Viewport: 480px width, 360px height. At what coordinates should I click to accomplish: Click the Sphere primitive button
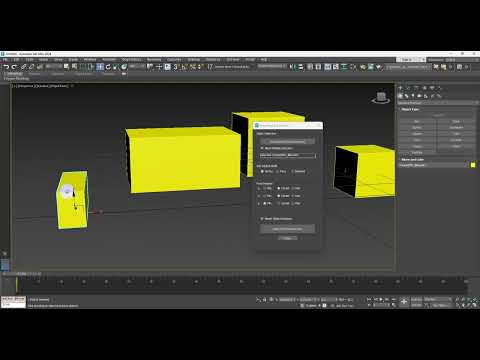(x=417, y=128)
